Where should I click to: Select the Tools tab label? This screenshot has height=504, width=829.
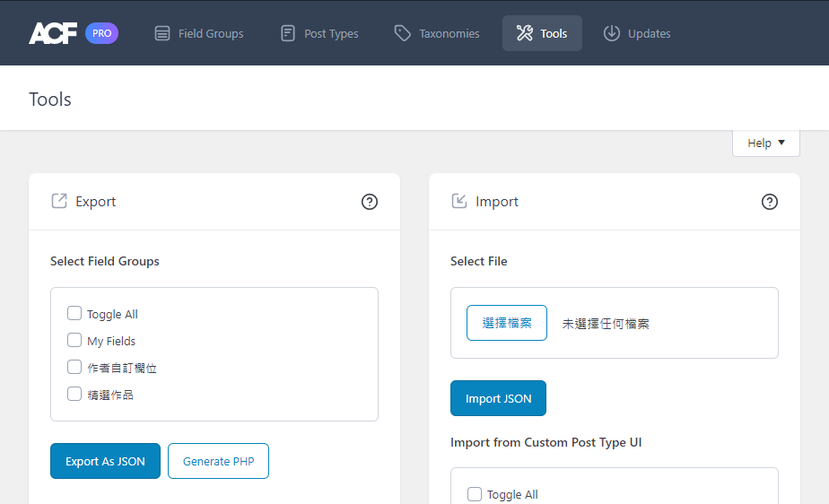[554, 34]
